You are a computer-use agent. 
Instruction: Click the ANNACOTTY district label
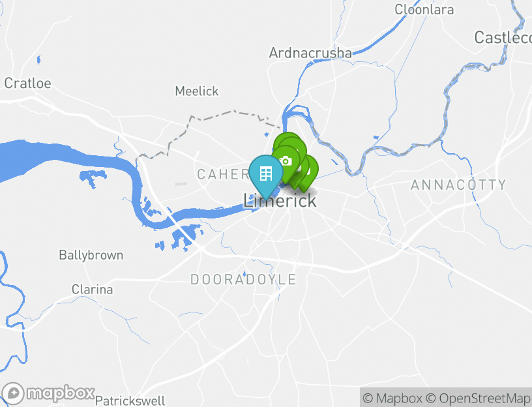tap(458, 185)
